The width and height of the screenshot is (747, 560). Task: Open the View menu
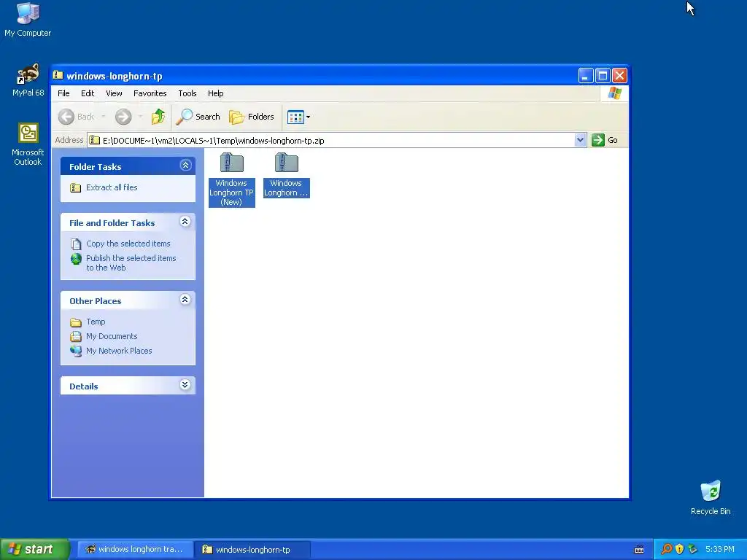coord(114,93)
